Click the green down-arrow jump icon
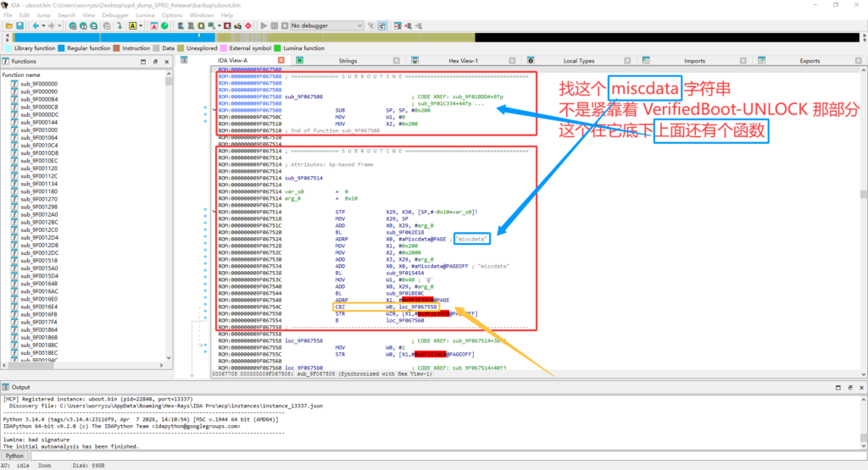 click(x=119, y=26)
